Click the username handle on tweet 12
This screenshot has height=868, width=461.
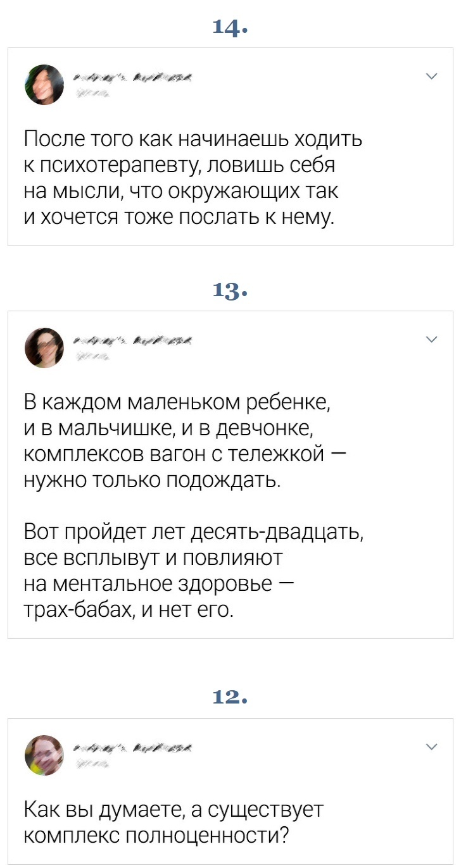pyautogui.click(x=92, y=764)
